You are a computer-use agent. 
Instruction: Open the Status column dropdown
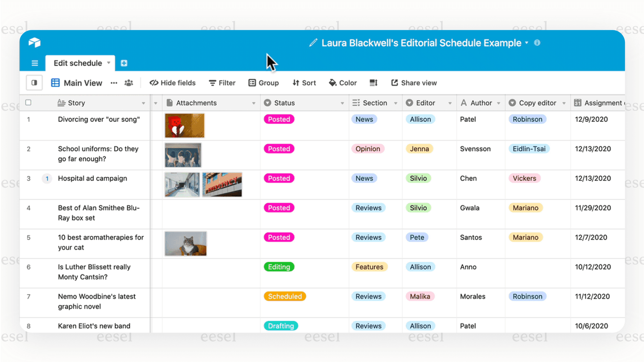tap(342, 103)
